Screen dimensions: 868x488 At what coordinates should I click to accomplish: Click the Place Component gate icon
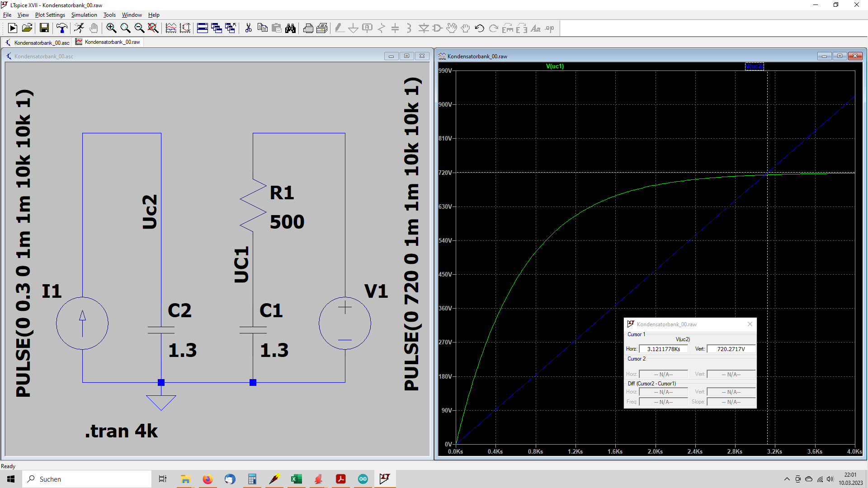pyautogui.click(x=437, y=28)
